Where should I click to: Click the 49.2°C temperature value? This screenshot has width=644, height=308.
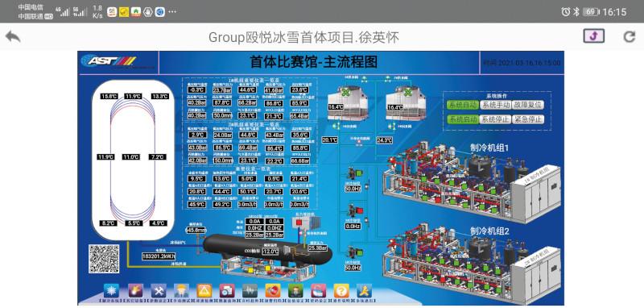[x=223, y=204]
